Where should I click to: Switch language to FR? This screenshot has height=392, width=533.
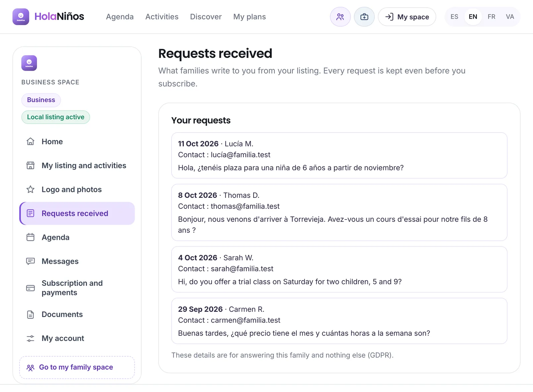[x=491, y=17]
